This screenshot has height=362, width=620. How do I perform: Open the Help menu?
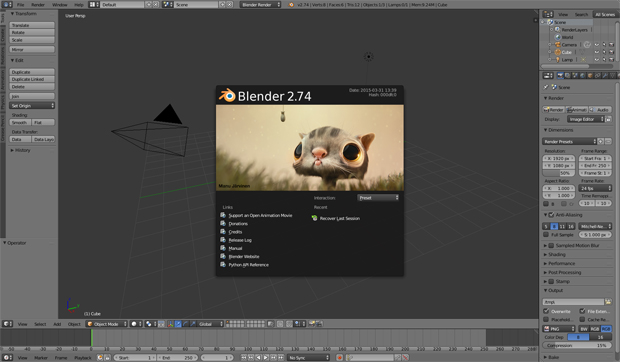[x=79, y=5]
